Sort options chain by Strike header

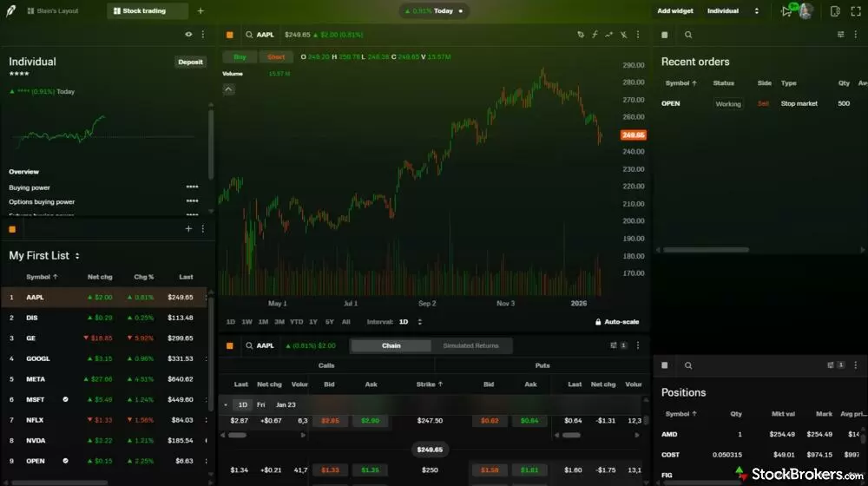[x=430, y=384]
